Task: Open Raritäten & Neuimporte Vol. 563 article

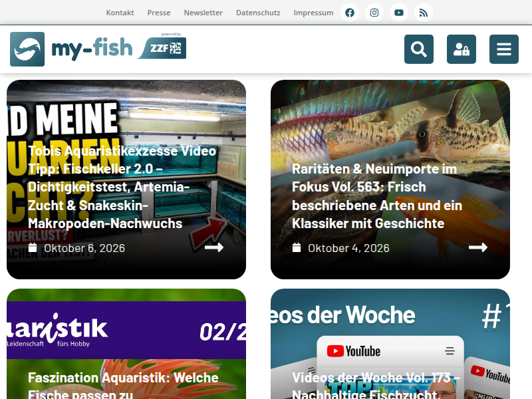Action: (x=377, y=196)
